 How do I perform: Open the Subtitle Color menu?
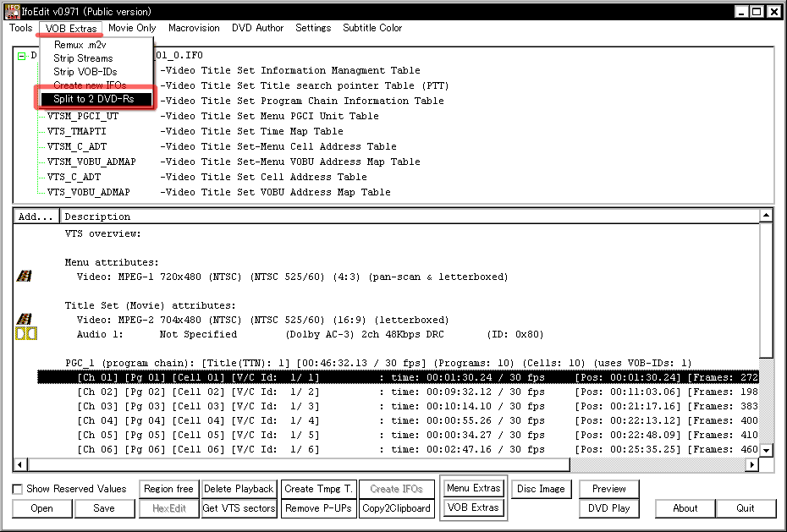coord(372,28)
